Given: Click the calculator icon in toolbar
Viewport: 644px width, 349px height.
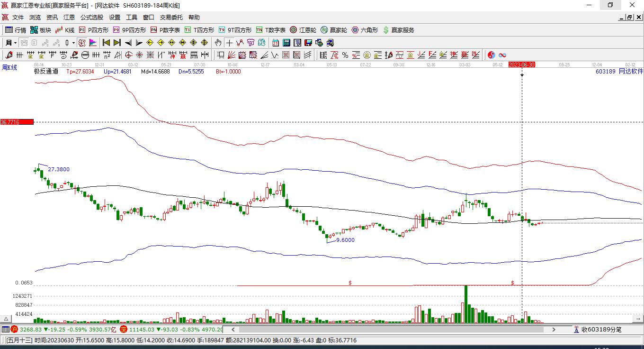Looking at the screenshot, I should (x=286, y=43).
